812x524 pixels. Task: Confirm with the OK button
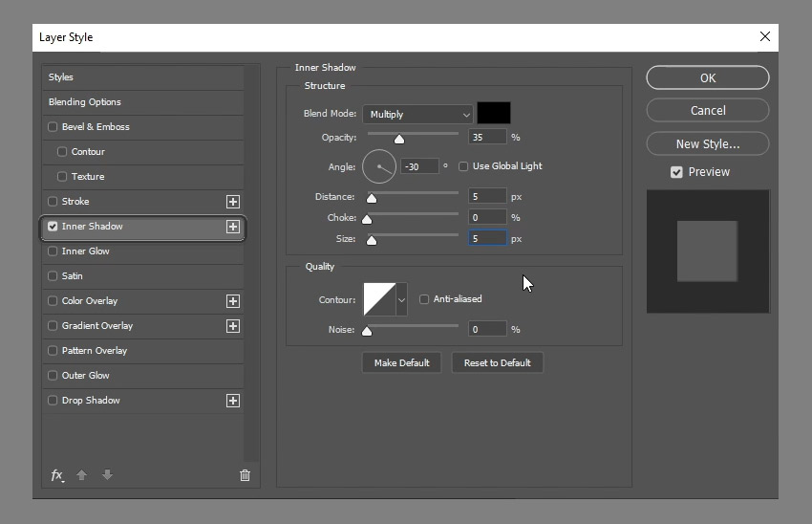(x=707, y=77)
